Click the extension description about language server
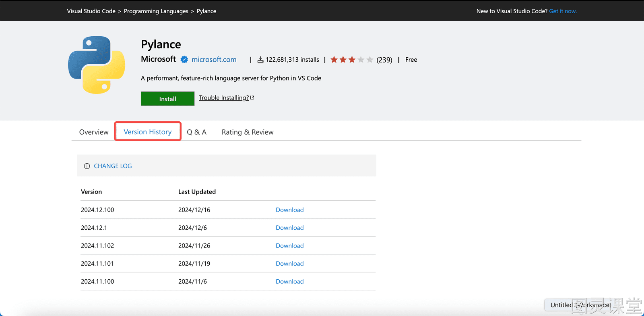This screenshot has width=644, height=316. [231, 78]
